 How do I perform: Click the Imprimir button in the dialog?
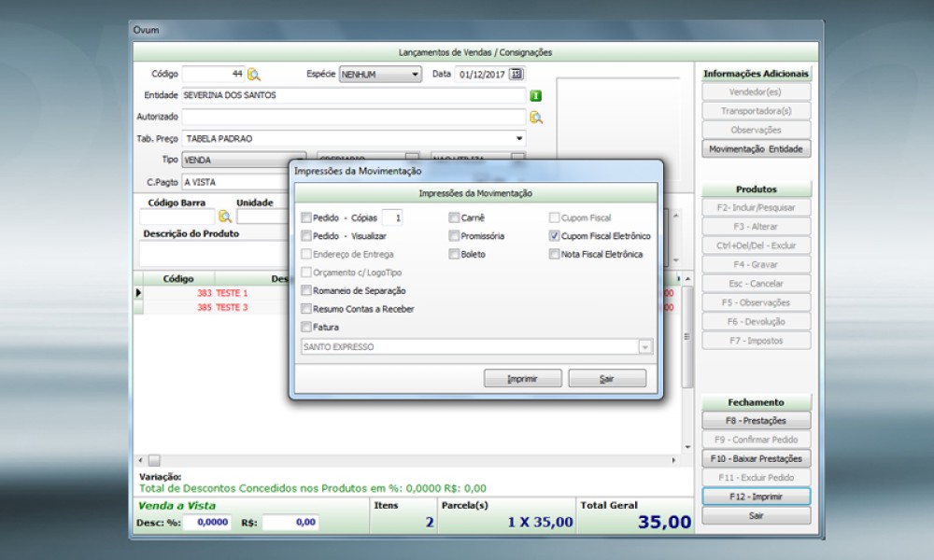tap(522, 379)
